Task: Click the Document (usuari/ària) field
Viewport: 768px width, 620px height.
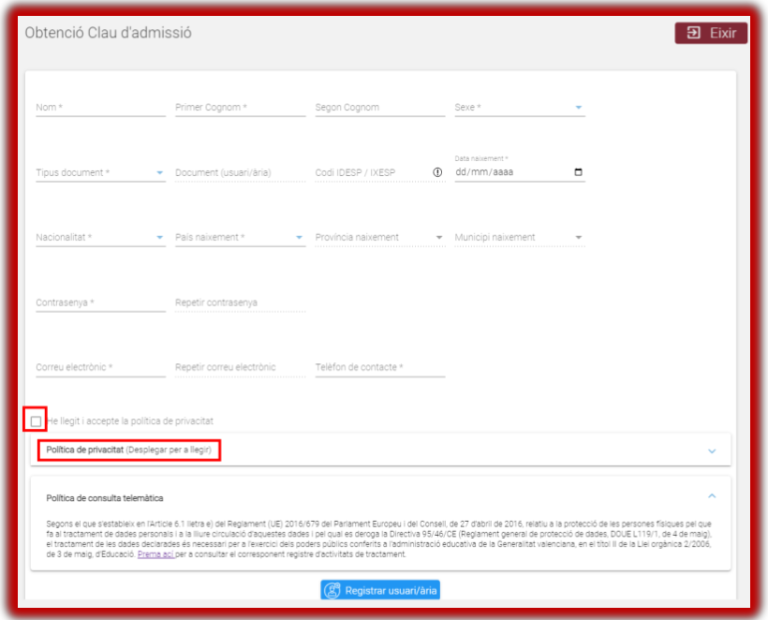Action: pyautogui.click(x=240, y=173)
